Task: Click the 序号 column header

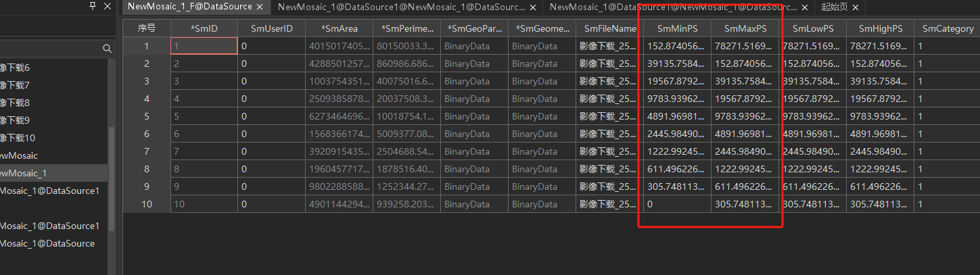Action: 147,29
